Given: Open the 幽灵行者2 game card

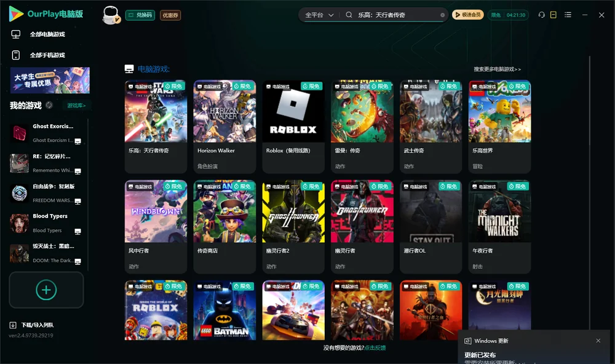Looking at the screenshot, I should [x=293, y=227].
